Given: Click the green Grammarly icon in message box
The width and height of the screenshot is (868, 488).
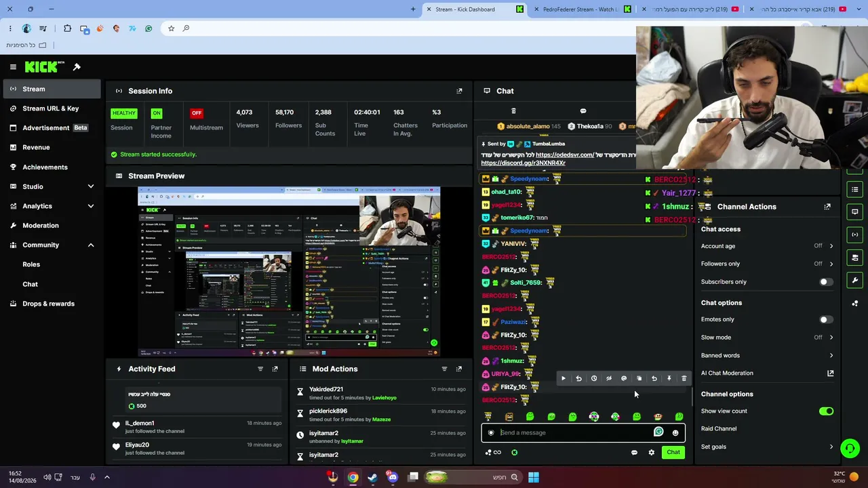Looking at the screenshot, I should (658, 432).
